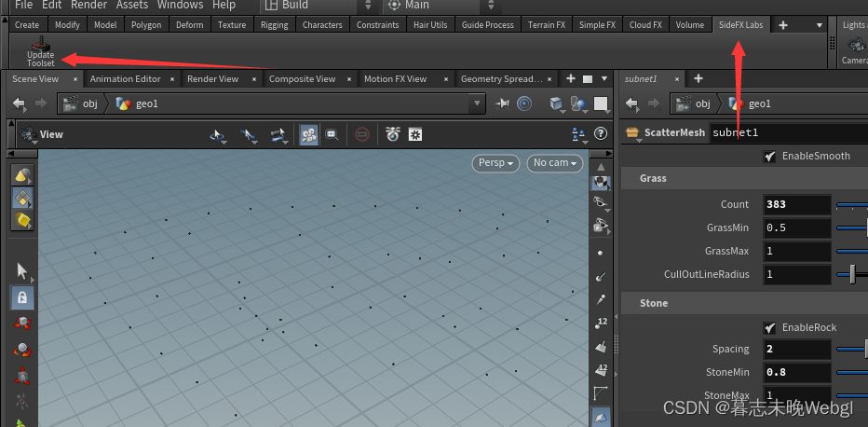
Task: Select the Dolly zoom view tool
Action: coord(278,134)
